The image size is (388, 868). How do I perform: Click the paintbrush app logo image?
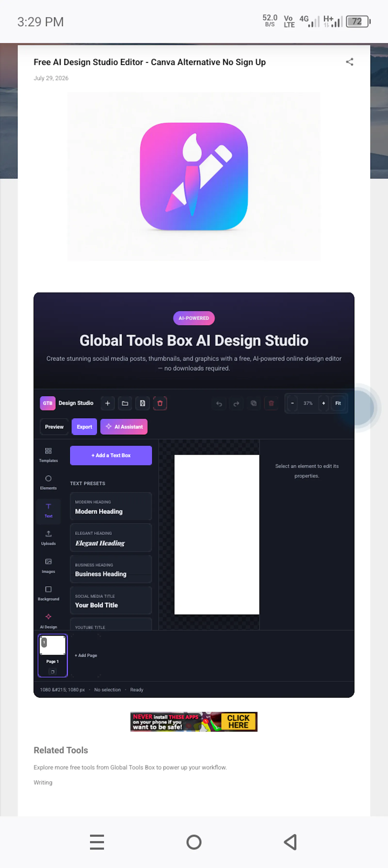[x=194, y=176]
